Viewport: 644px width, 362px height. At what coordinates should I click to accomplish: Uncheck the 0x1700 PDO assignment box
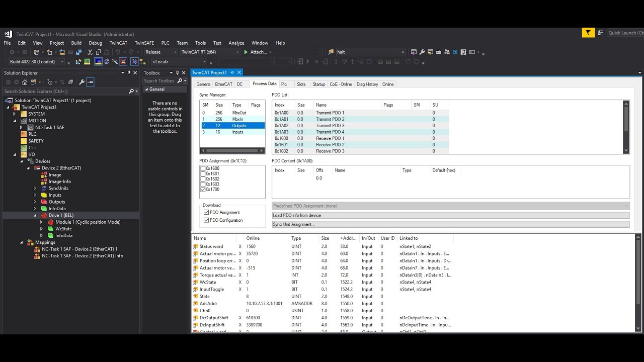click(203, 190)
